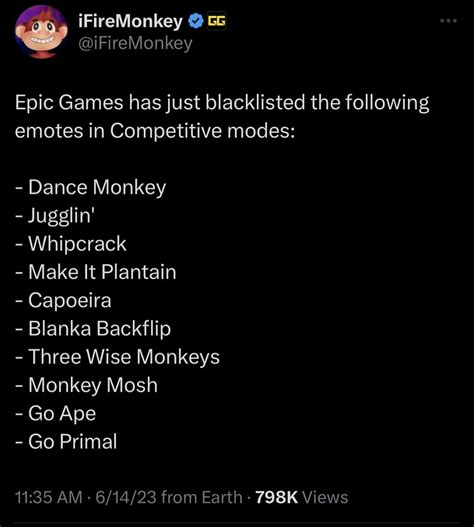Open the 798K Views count

point(302,497)
